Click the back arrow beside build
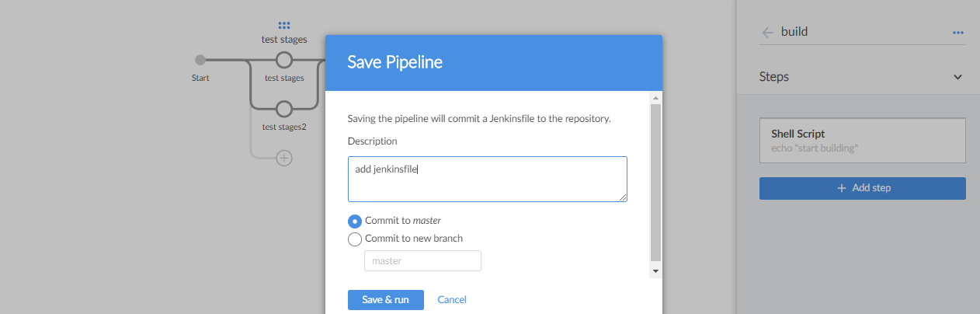This screenshot has height=314, width=980. [x=768, y=33]
